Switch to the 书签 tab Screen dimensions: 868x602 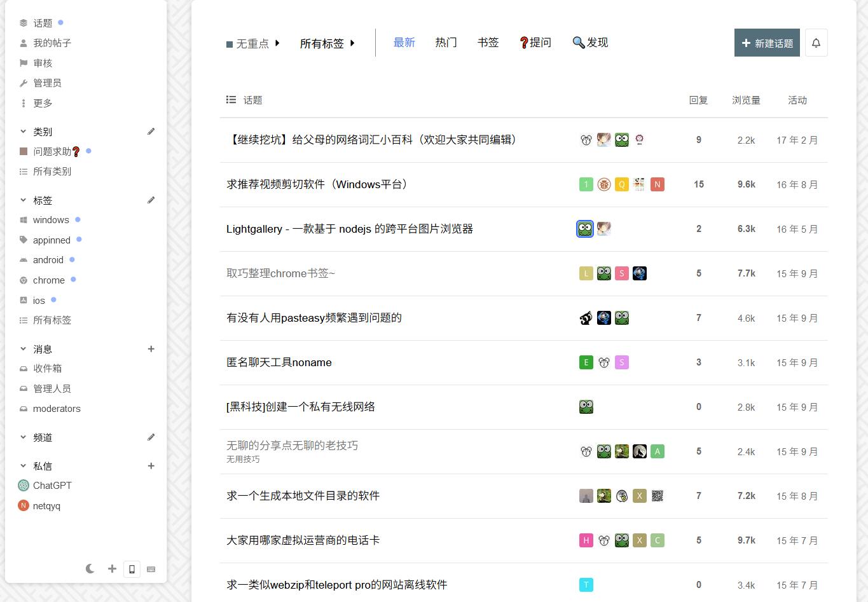[x=488, y=43]
